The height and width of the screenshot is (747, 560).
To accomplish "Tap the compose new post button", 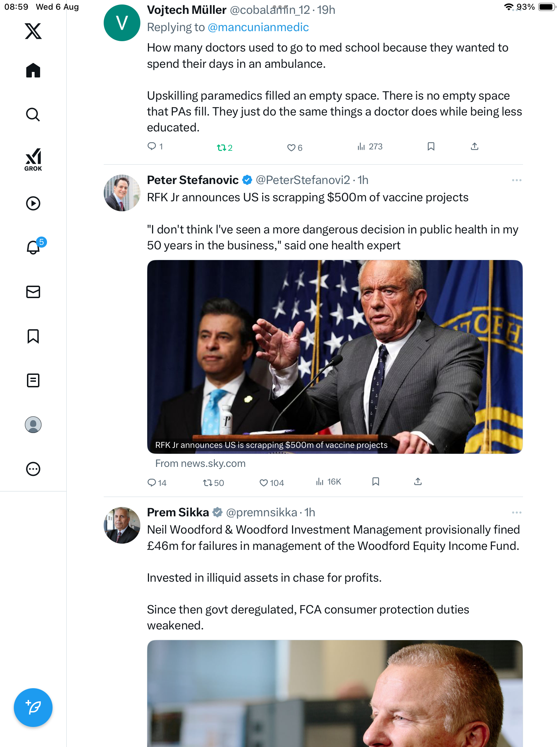I will (x=33, y=708).
